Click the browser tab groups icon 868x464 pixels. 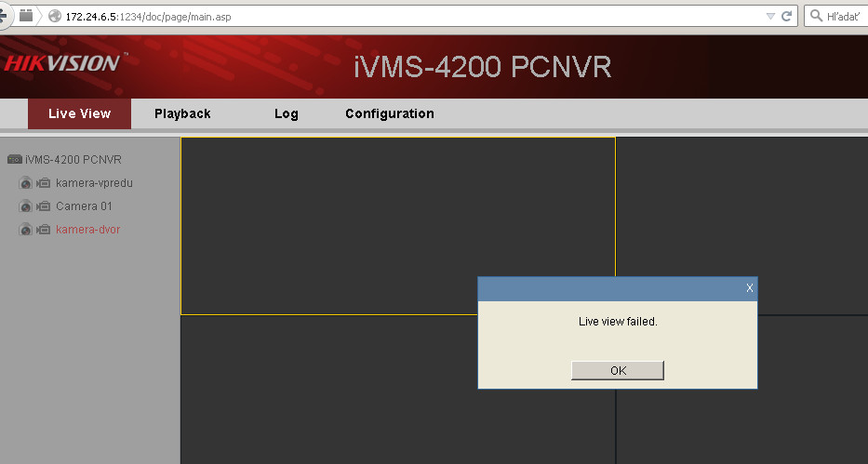[26, 16]
